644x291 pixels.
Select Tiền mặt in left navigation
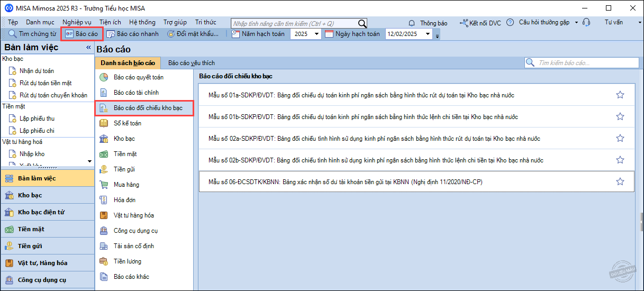pyautogui.click(x=47, y=229)
